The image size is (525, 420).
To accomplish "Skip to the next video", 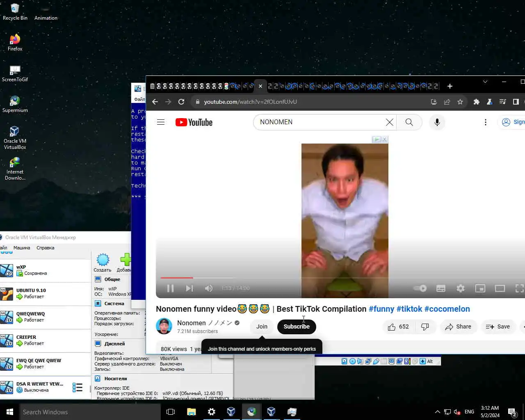I will point(189,288).
